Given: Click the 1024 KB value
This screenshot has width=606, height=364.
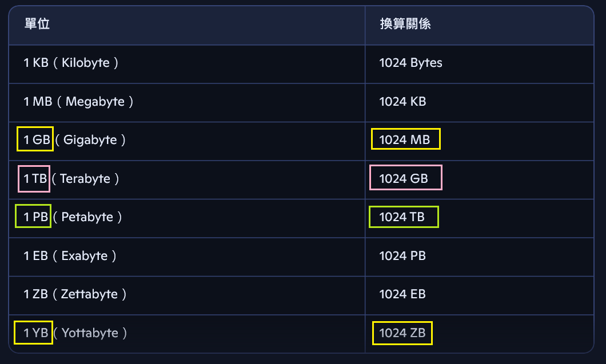Looking at the screenshot, I should point(402,102).
